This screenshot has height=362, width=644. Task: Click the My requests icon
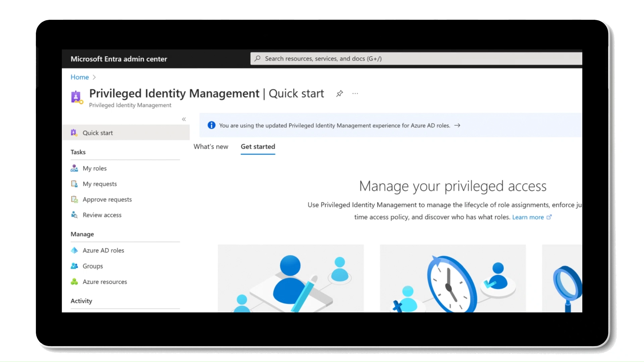(x=74, y=184)
